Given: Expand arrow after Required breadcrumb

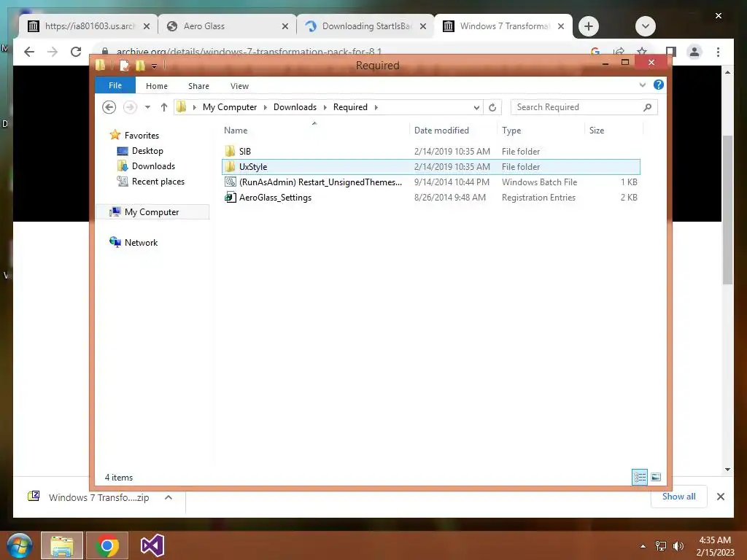Looking at the screenshot, I should point(376,107).
